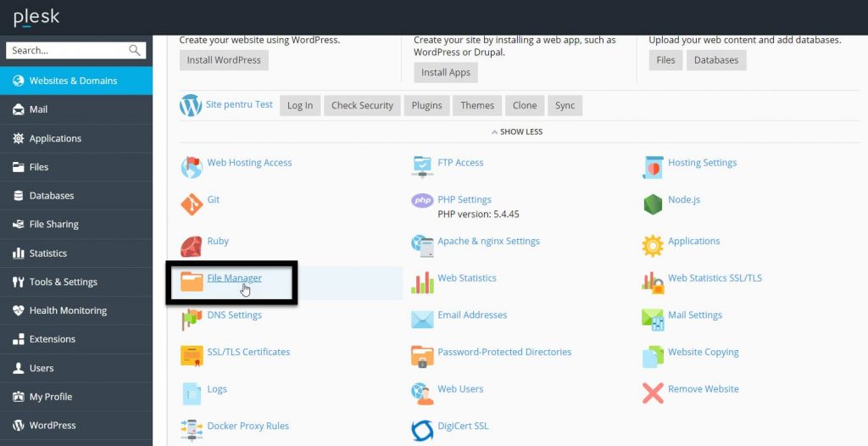Click the Remove Website red X icon
The height and width of the screenshot is (446, 868).
tap(652, 393)
